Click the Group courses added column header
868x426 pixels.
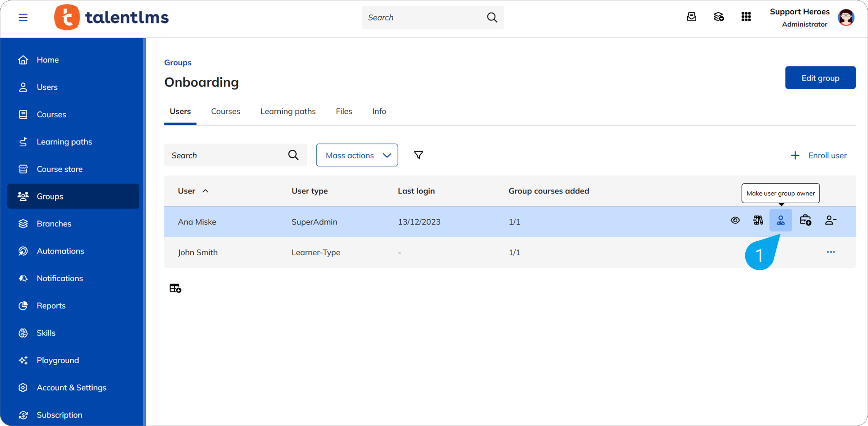(x=549, y=191)
